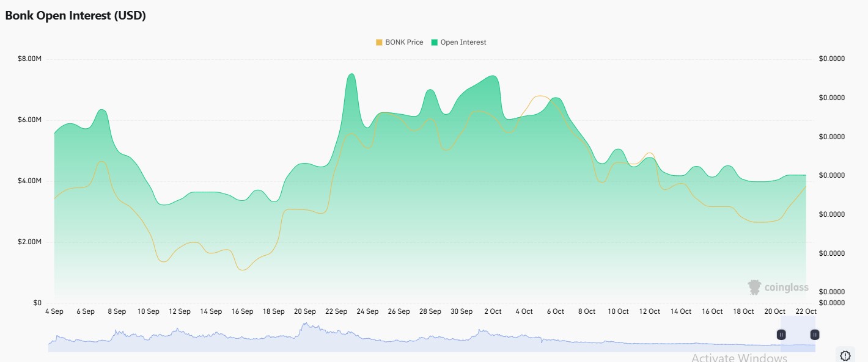Click the 30 Sep date label
Image resolution: width=868 pixels, height=362 pixels.
click(x=462, y=311)
